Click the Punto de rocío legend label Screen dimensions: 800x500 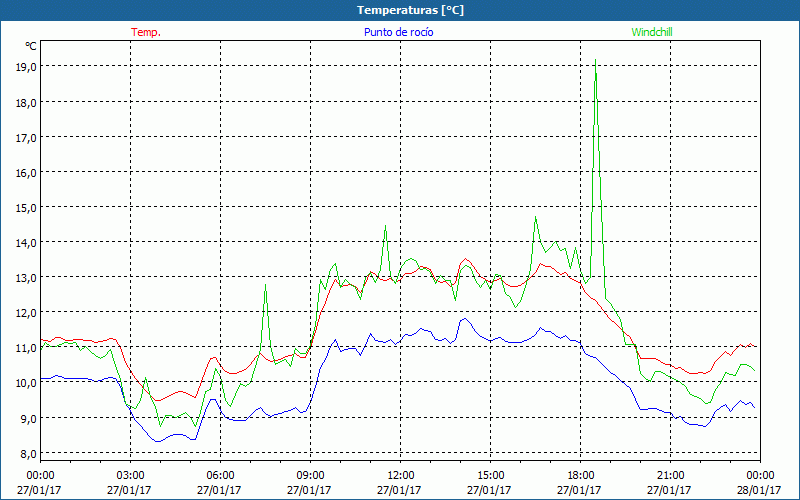(x=398, y=32)
